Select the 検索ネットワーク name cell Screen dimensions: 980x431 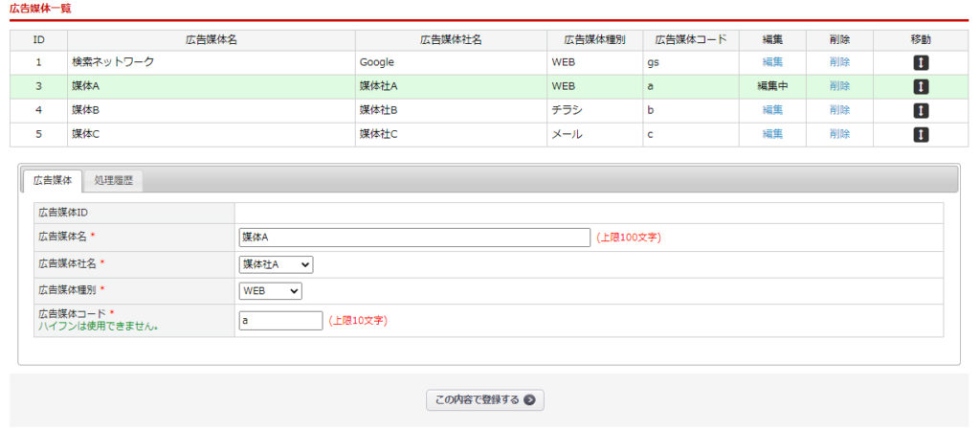click(x=212, y=62)
